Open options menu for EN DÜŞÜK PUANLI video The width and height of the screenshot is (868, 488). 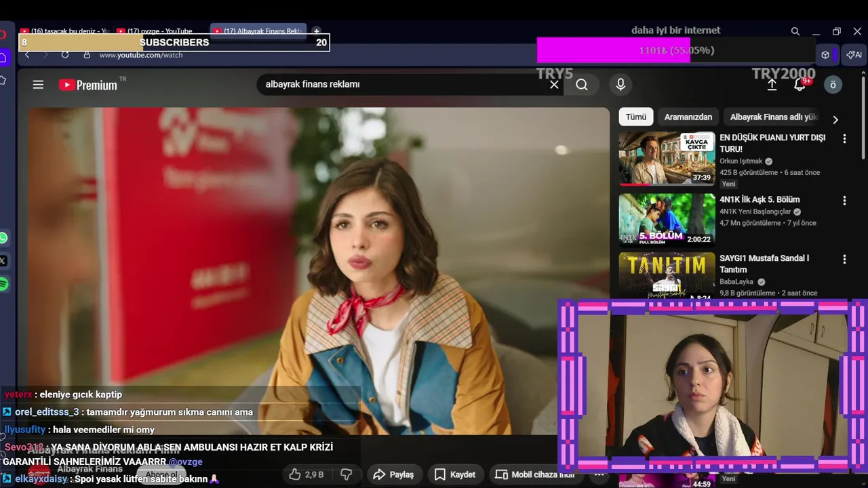coord(844,138)
